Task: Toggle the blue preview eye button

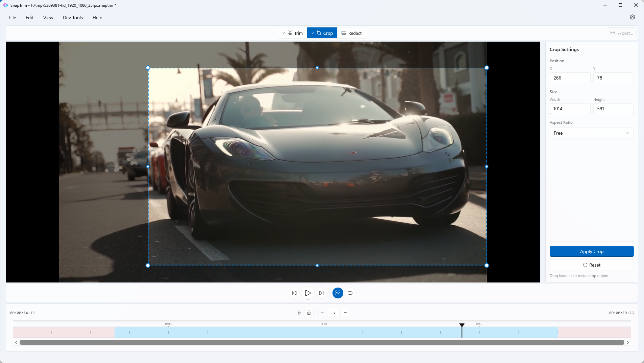Action: pyautogui.click(x=338, y=293)
